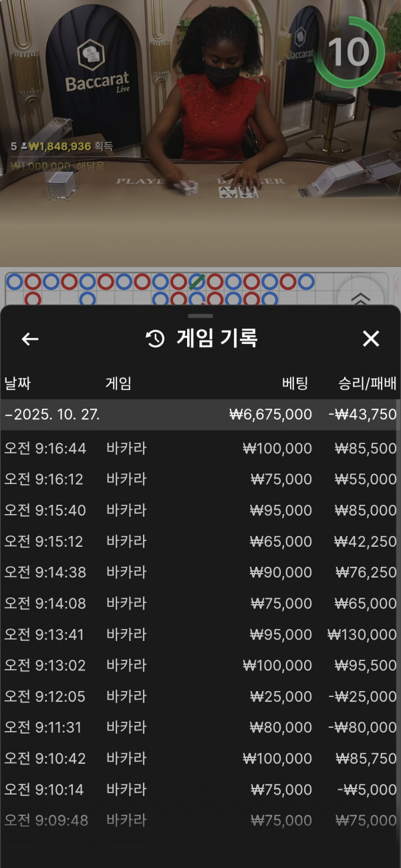The height and width of the screenshot is (868, 401).
Task: Select the 날짜 column header
Action: [x=18, y=383]
